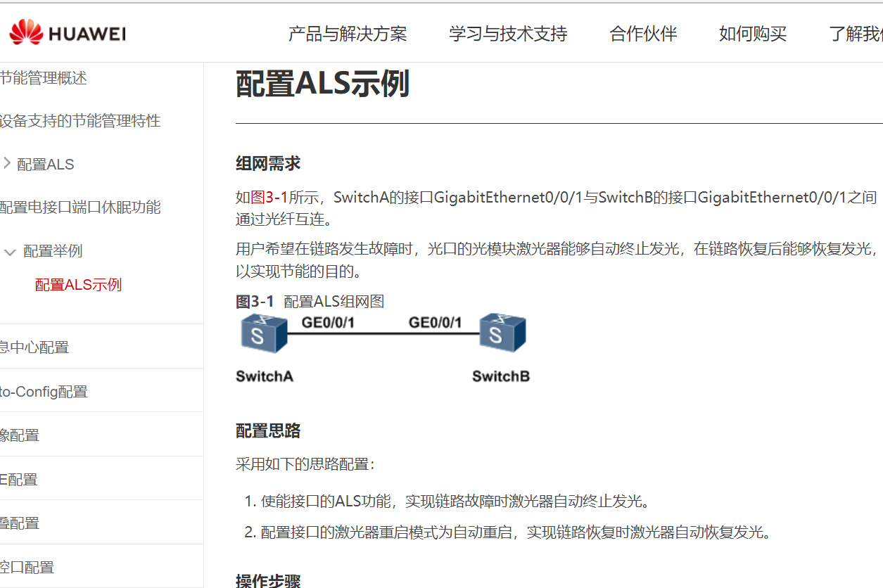Open the 了解我们 menu item
Screen dimensions: 883x588
click(x=856, y=34)
